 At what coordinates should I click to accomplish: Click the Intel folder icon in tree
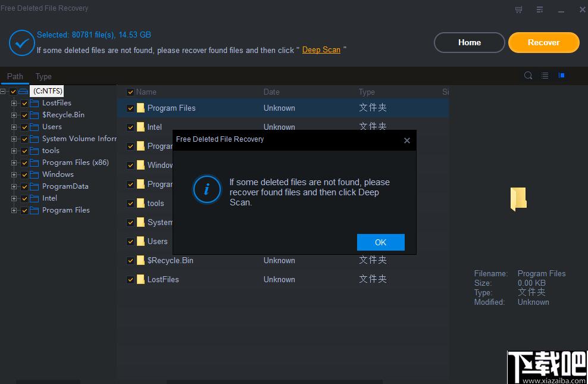pyautogui.click(x=34, y=198)
